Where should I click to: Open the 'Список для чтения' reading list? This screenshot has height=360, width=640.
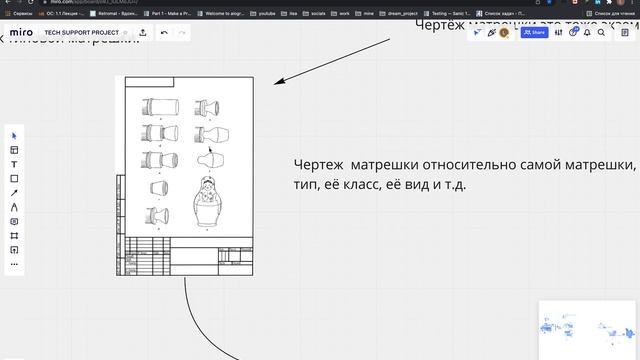[x=612, y=13]
